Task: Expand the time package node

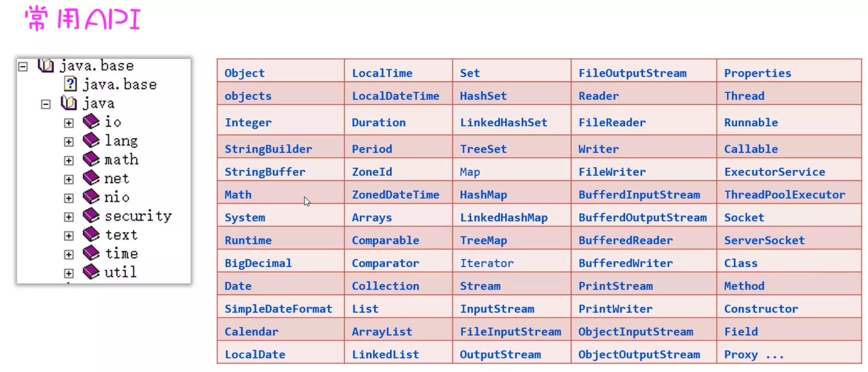Action: click(69, 255)
